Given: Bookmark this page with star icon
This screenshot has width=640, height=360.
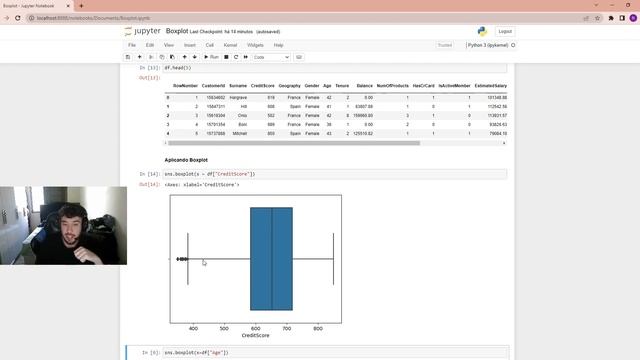Looking at the screenshot, I should [x=597, y=18].
